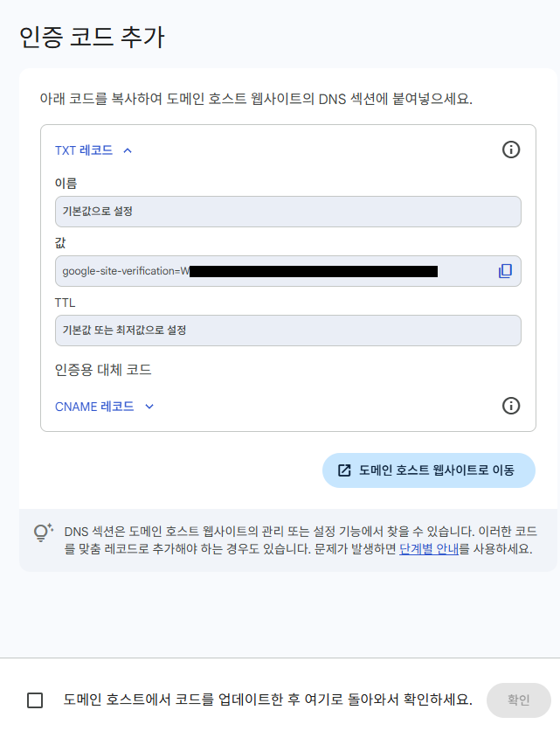Viewport: 560px width, 731px height.
Task: Click the 인증용 대체 코드 label
Action: click(x=103, y=370)
